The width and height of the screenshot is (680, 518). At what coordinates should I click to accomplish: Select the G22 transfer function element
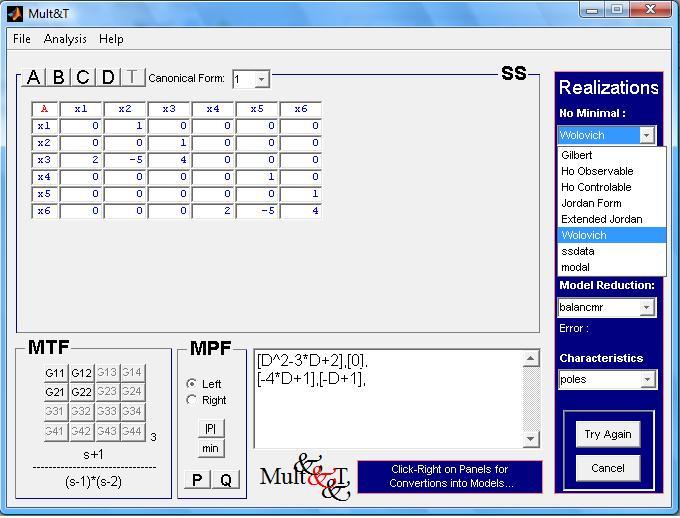tap(81, 392)
